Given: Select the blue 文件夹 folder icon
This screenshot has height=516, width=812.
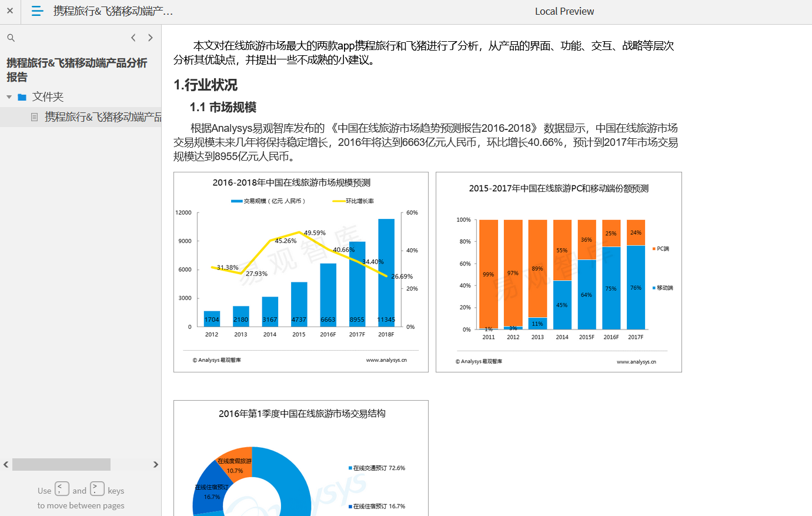Looking at the screenshot, I should click(22, 97).
